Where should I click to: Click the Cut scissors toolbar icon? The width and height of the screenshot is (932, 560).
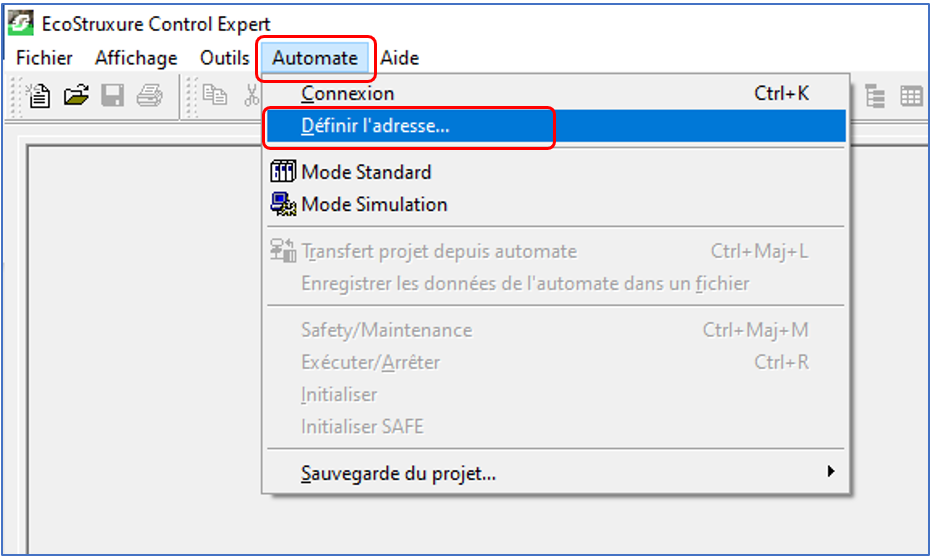(252, 95)
